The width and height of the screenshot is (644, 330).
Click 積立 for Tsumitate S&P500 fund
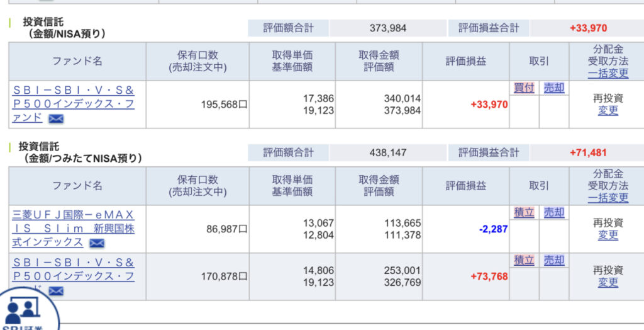point(524,261)
